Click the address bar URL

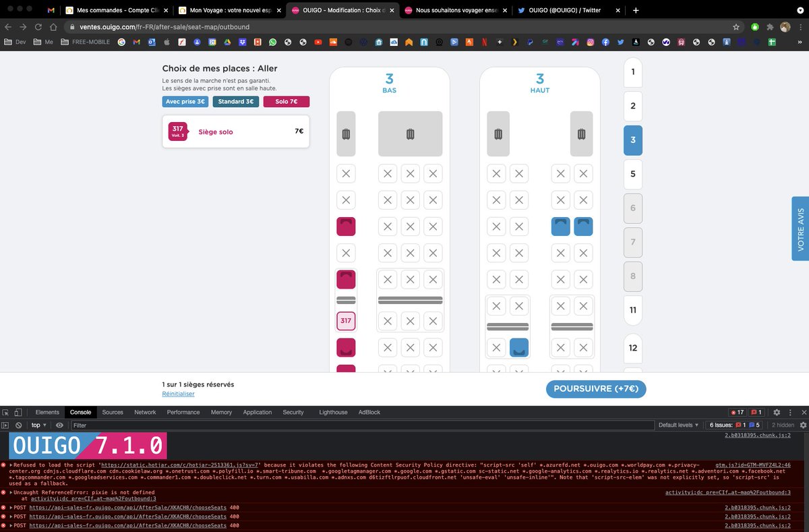pos(166,27)
